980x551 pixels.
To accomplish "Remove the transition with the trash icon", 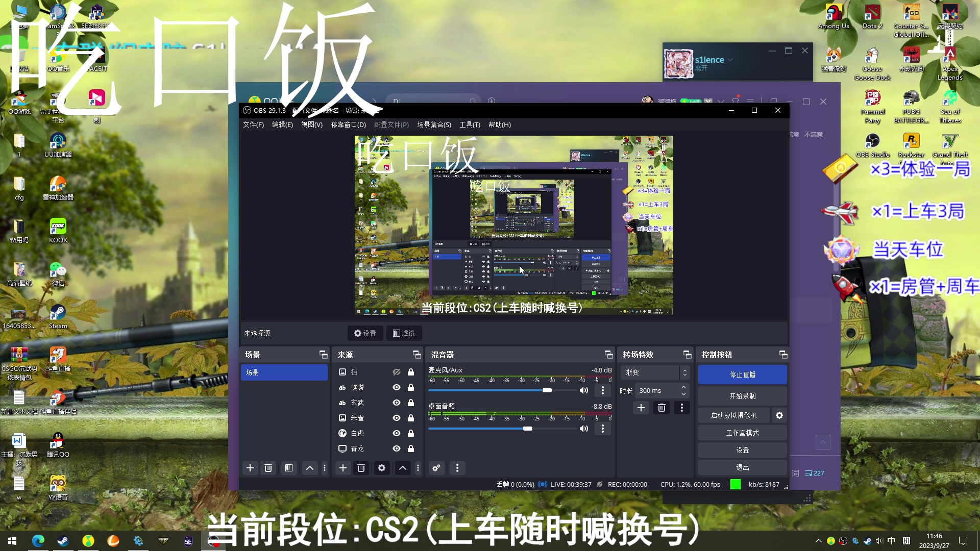I will (x=661, y=408).
